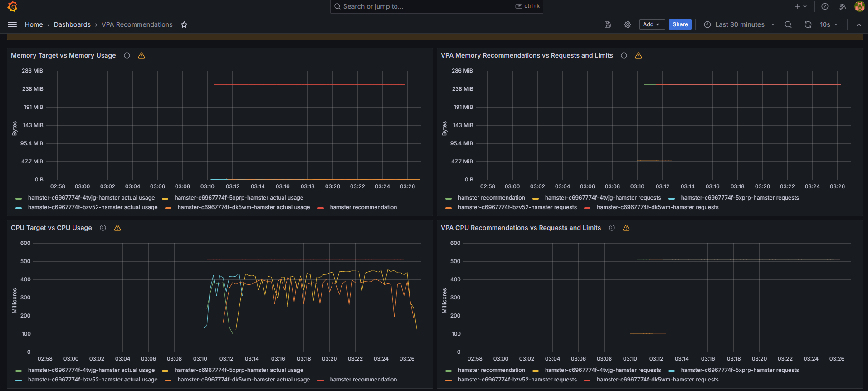Toggle bzv52 actual usage series in CPU Target legend
The width and height of the screenshot is (868, 391).
pos(93,380)
